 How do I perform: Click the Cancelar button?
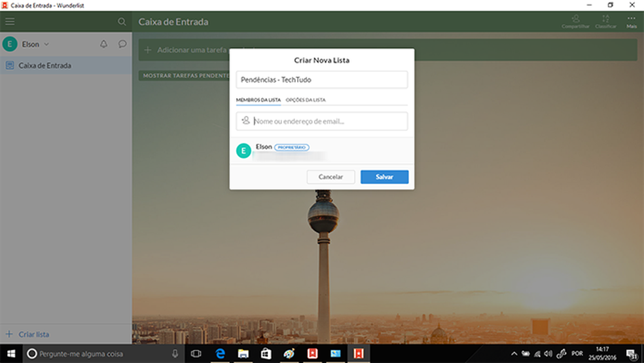click(x=331, y=177)
